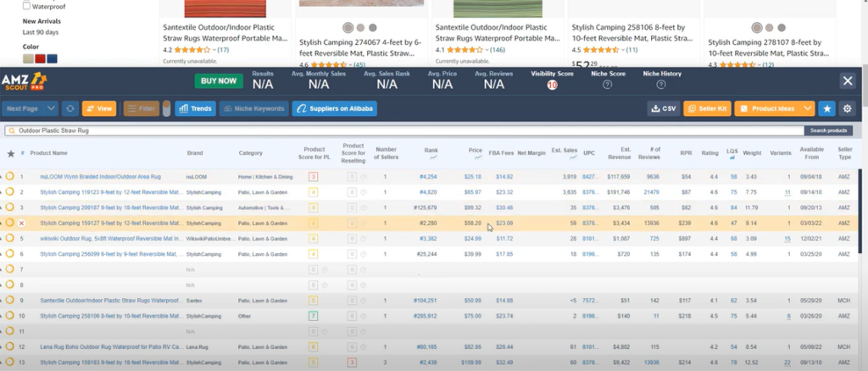Sort by the Product Name column header
Image resolution: width=868 pixels, height=371 pixels.
click(48, 153)
